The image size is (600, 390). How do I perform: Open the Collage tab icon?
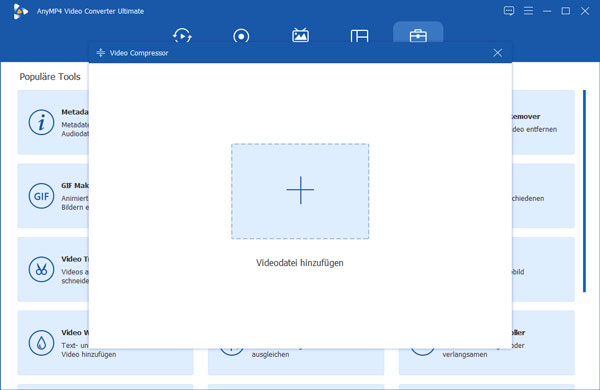359,36
